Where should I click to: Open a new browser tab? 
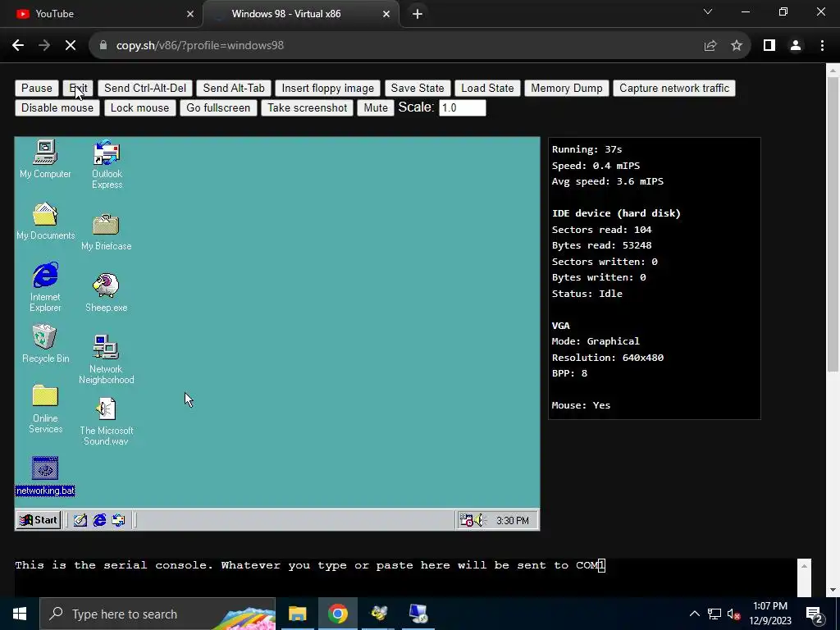(x=418, y=14)
